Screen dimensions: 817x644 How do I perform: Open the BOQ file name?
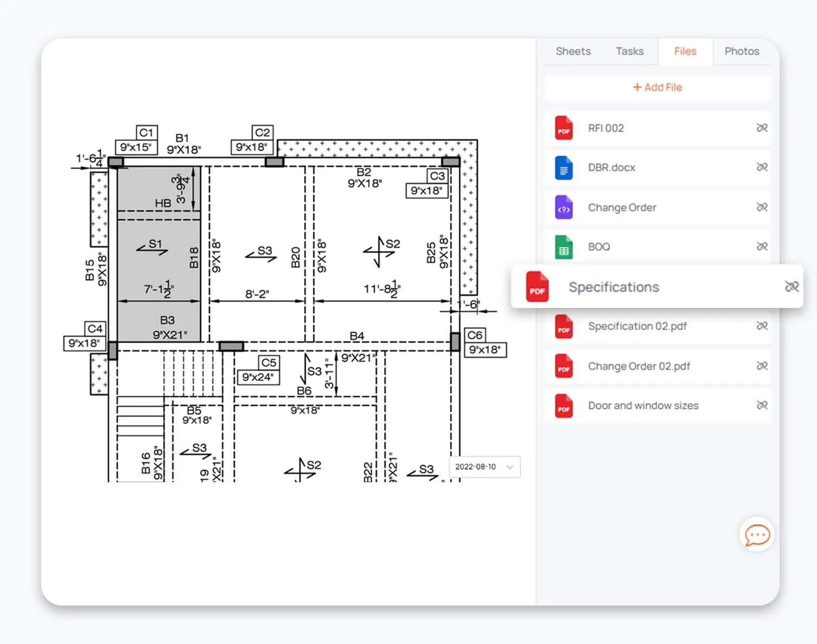coord(599,247)
